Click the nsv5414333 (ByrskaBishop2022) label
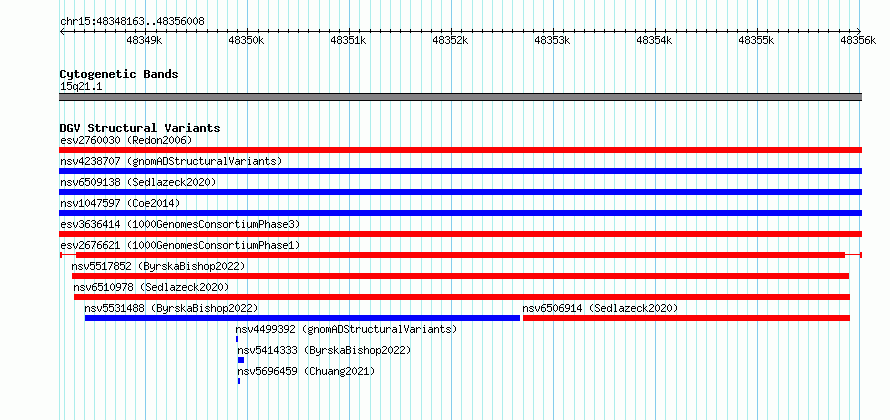Viewport: 890px width, 420px height. 324,350
